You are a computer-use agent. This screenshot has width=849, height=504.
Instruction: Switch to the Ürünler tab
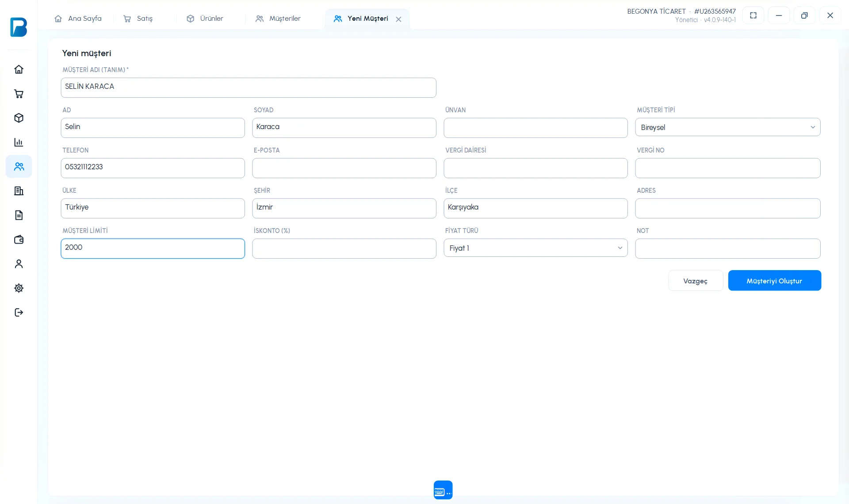[205, 19]
